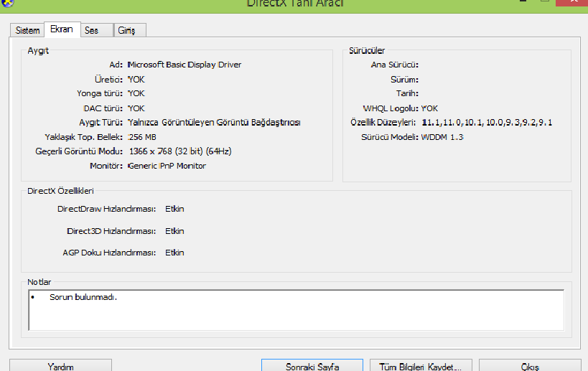
Task: Go to Sonraki Sayfa
Action: 312,366
